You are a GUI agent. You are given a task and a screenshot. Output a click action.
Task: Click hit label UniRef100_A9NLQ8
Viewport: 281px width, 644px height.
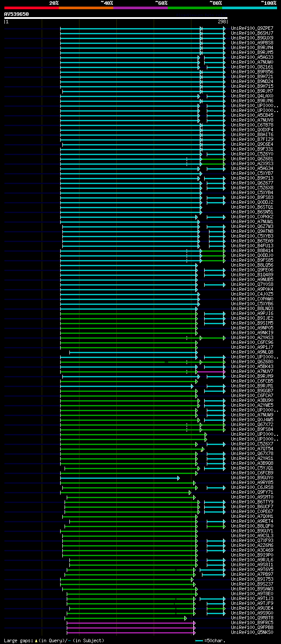[252, 352]
